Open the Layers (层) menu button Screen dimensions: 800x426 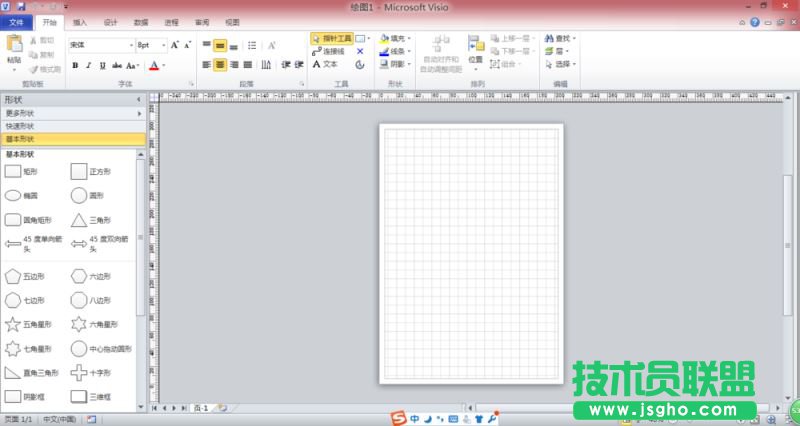[557, 51]
